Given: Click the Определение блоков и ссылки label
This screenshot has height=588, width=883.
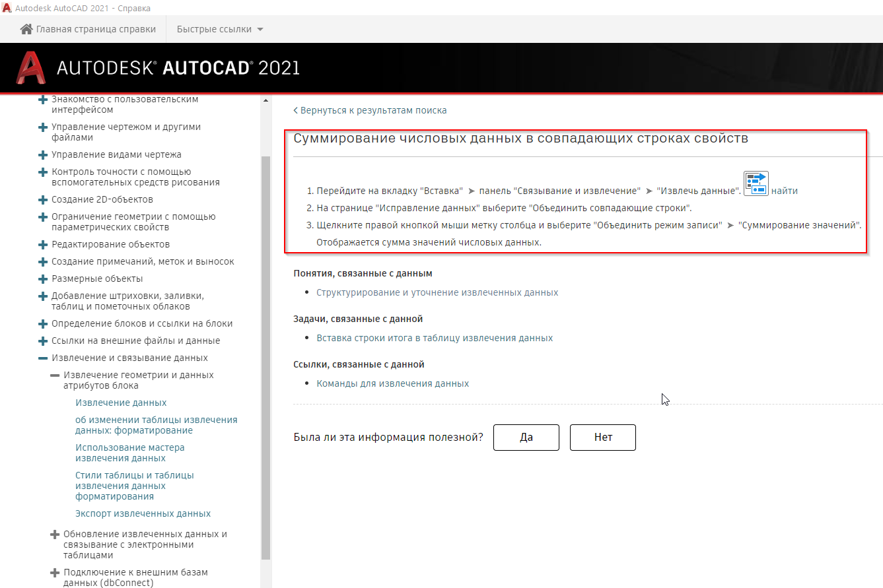Looking at the screenshot, I should [142, 323].
